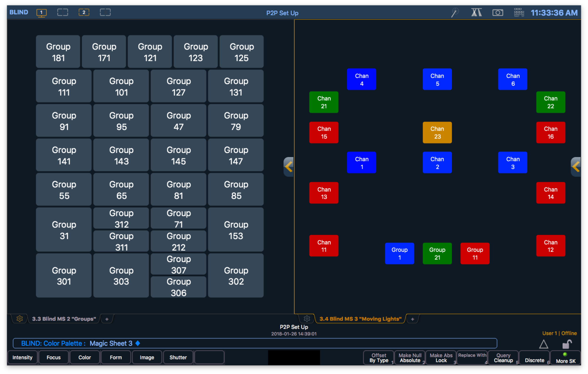
Task: Click the unlock padlock icon
Action: 567,344
